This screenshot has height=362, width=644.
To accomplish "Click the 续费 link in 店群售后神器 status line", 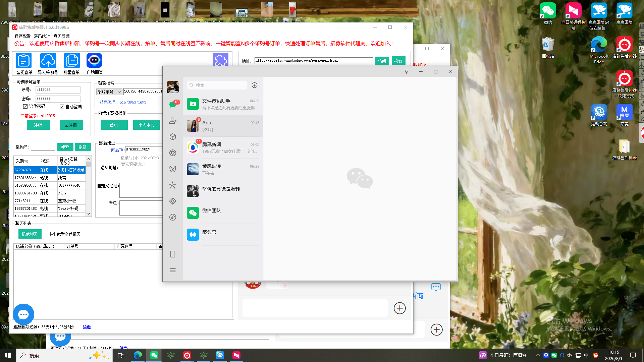I will (87, 327).
